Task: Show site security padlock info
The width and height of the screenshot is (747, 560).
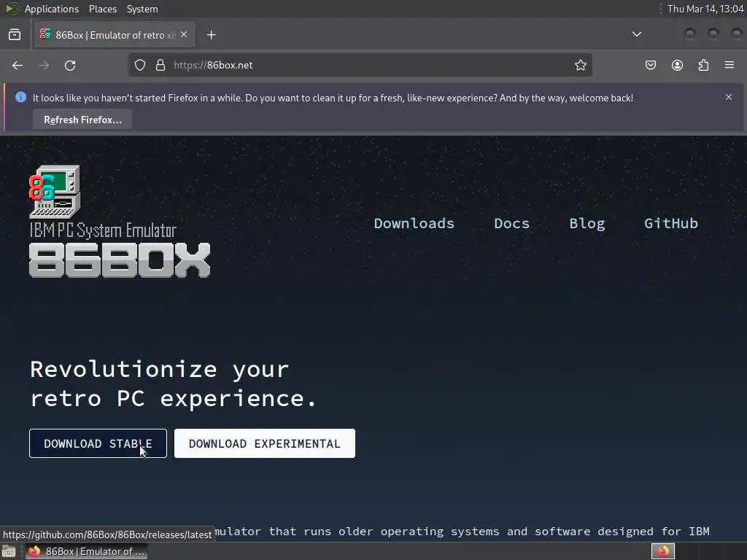Action: point(160,65)
